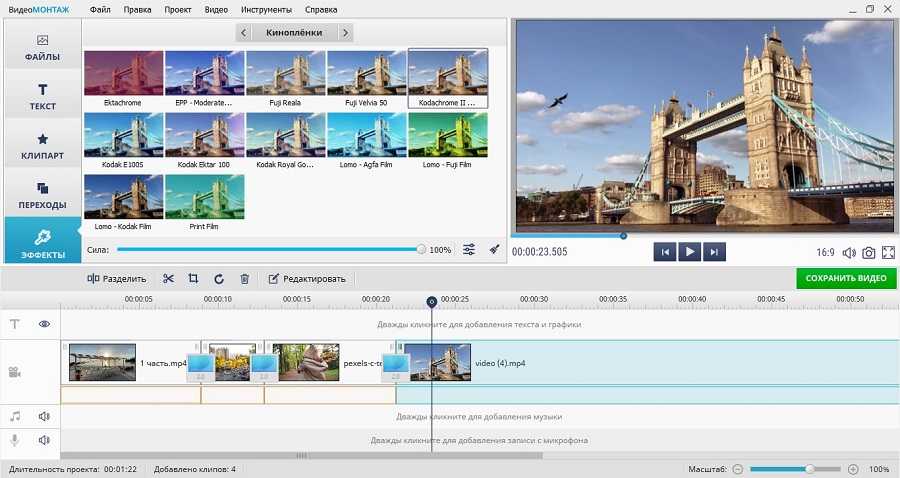Mute the music track
This screenshot has width=900, height=478.
[x=44, y=416]
